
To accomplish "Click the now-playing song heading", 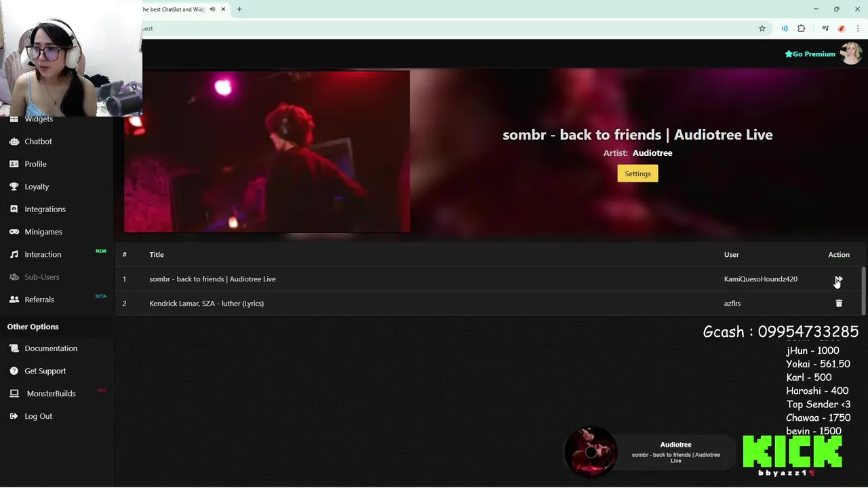I will (x=637, y=135).
